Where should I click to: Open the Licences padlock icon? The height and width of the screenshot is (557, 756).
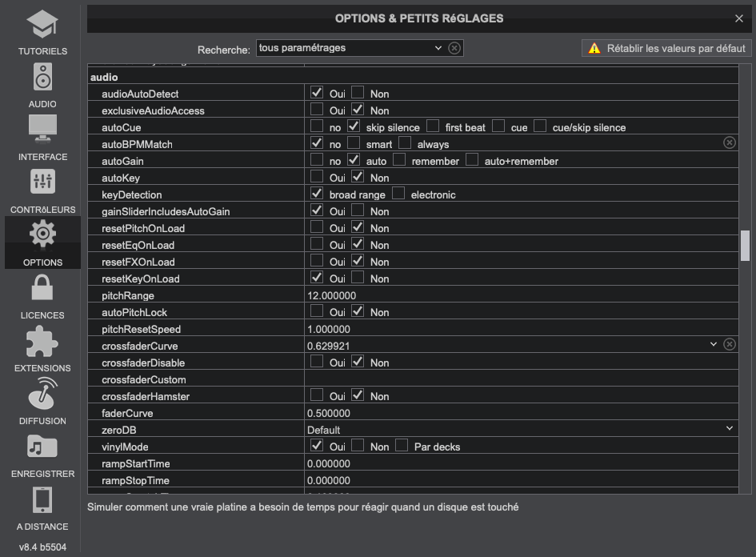pyautogui.click(x=42, y=289)
